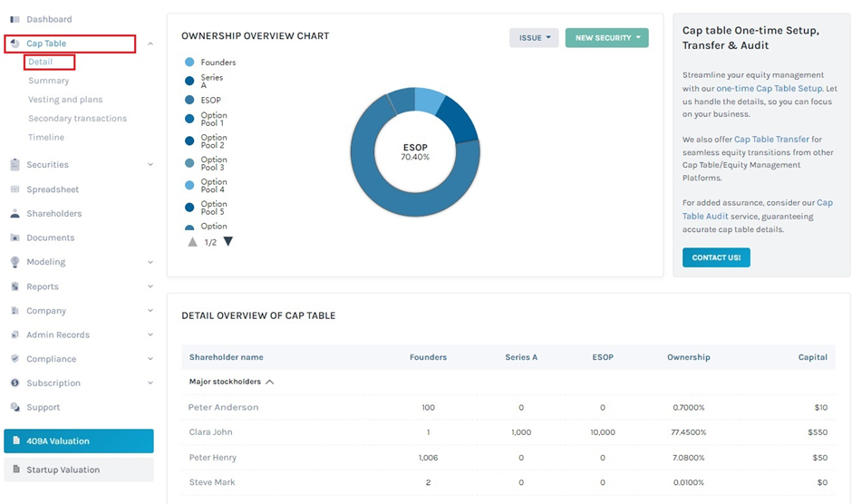This screenshot has height=504, width=852.
Task: Click Option Pool 2 legend label
Action: [x=214, y=141]
